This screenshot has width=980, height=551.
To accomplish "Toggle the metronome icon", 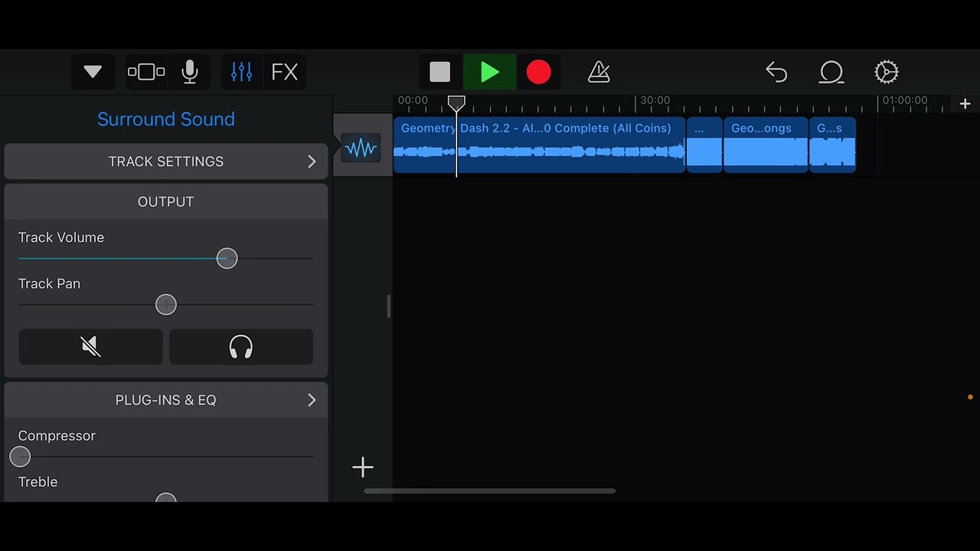I will pyautogui.click(x=599, y=72).
